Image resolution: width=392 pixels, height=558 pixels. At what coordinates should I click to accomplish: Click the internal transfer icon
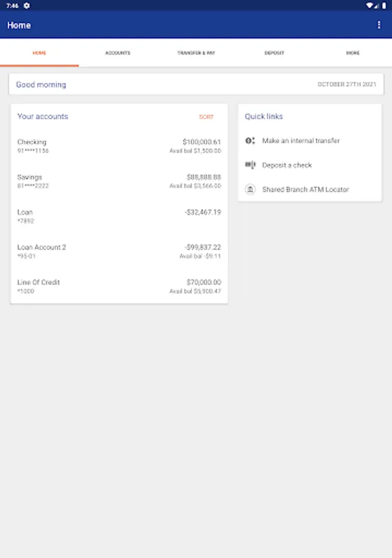(x=250, y=141)
